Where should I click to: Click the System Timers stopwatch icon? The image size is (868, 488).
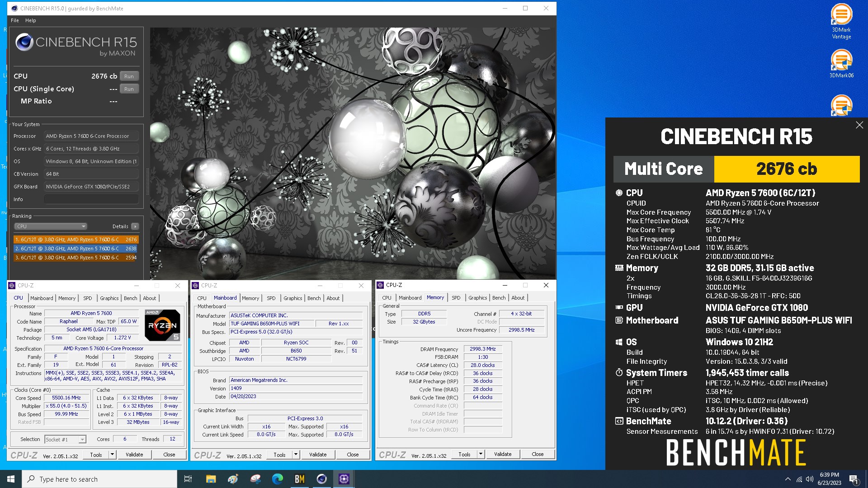click(619, 373)
